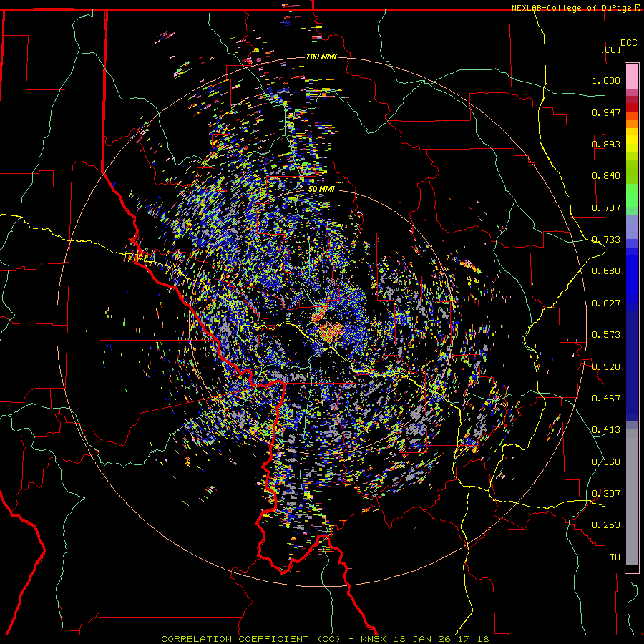Pick the pink segment of color bar
The image size is (644, 644).
(632, 76)
